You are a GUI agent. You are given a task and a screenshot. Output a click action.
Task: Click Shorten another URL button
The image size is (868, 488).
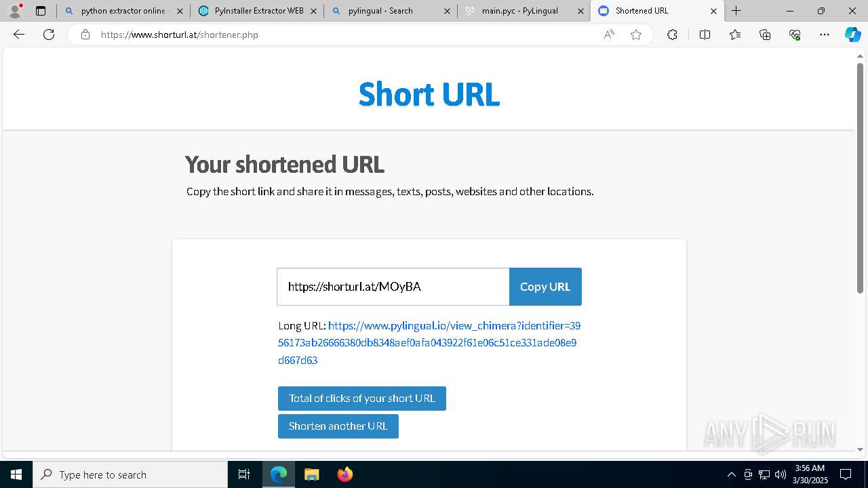(x=338, y=426)
